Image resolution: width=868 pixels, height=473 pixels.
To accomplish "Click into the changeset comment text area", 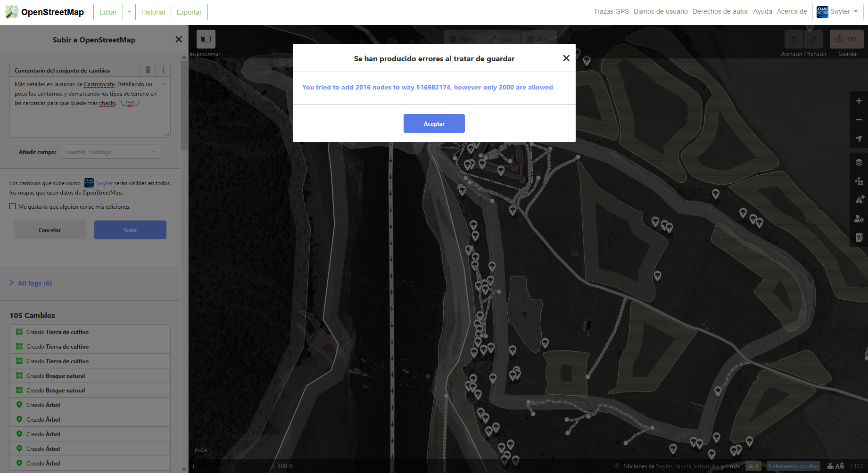I will tap(90, 106).
